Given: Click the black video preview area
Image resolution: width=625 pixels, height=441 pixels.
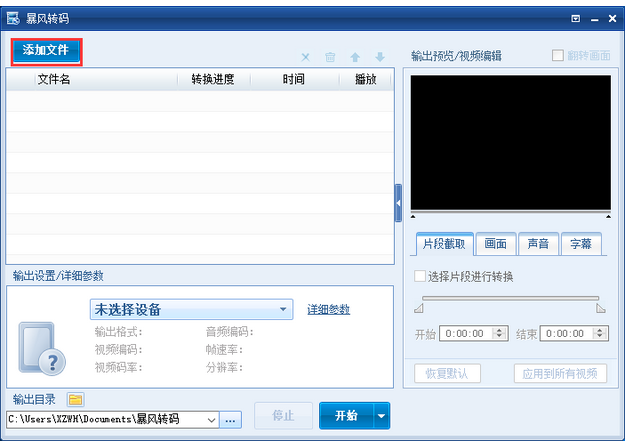Looking at the screenshot, I should click(x=511, y=142).
